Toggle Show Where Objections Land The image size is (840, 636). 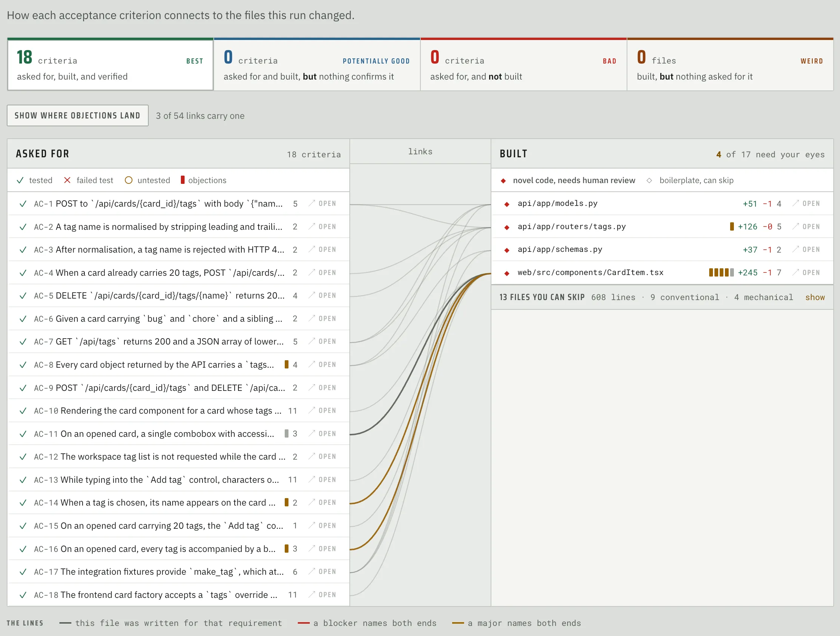click(x=77, y=115)
